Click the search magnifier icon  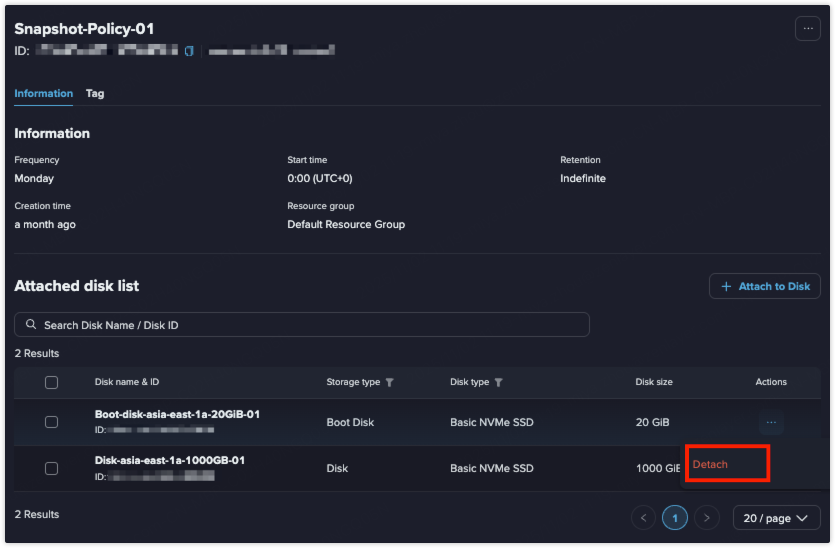coord(32,325)
